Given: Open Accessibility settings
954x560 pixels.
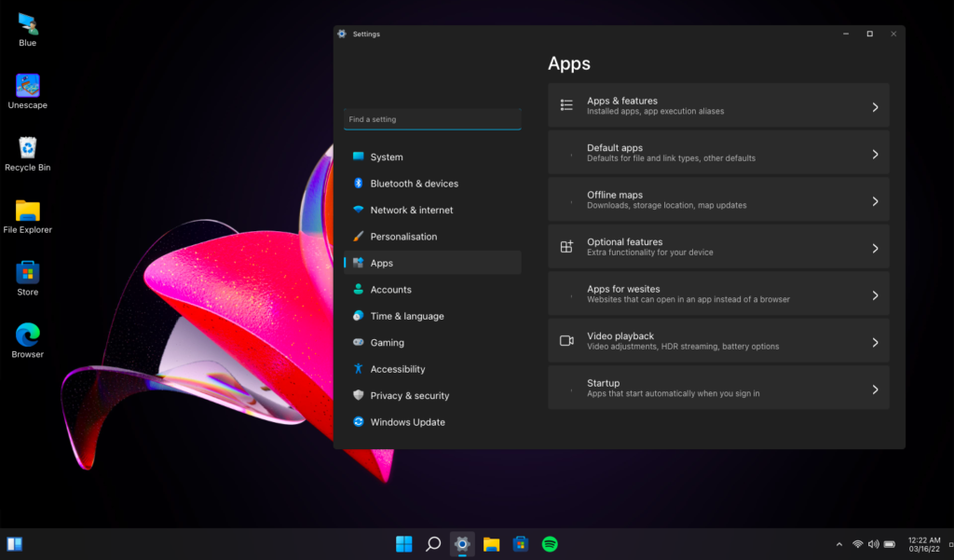Looking at the screenshot, I should click(x=432, y=369).
